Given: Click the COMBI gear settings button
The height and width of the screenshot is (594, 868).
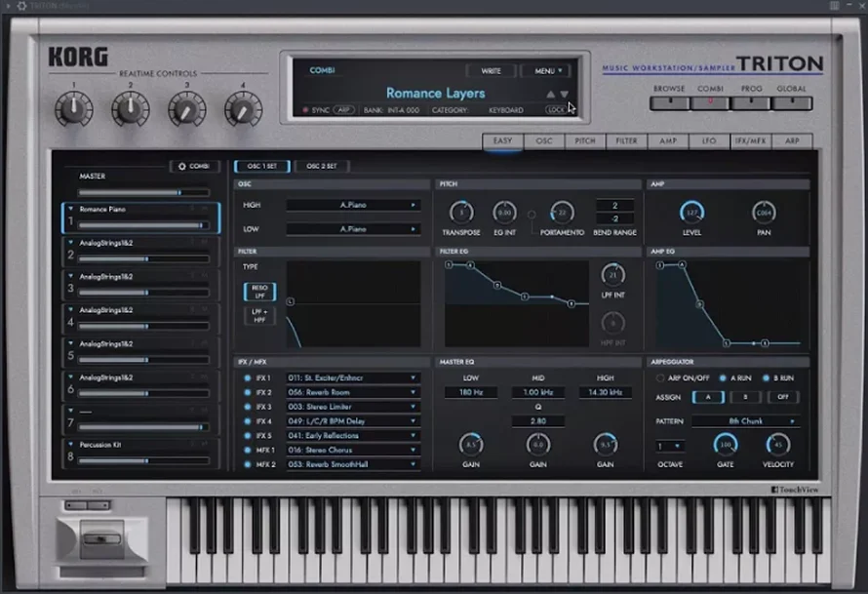Looking at the screenshot, I should point(193,166).
